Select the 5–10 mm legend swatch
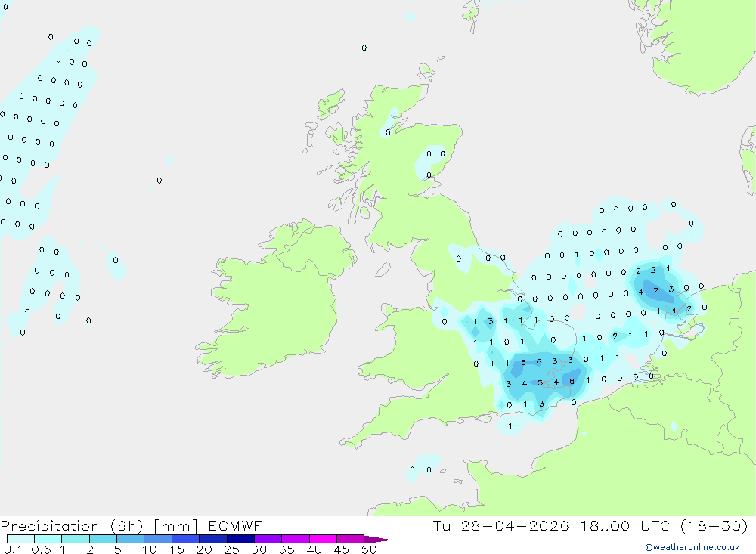This screenshot has width=756, height=554. (x=131, y=539)
